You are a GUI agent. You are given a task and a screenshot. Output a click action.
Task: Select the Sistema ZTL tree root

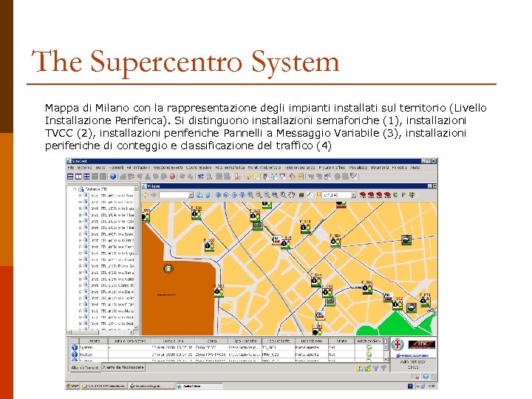point(96,189)
